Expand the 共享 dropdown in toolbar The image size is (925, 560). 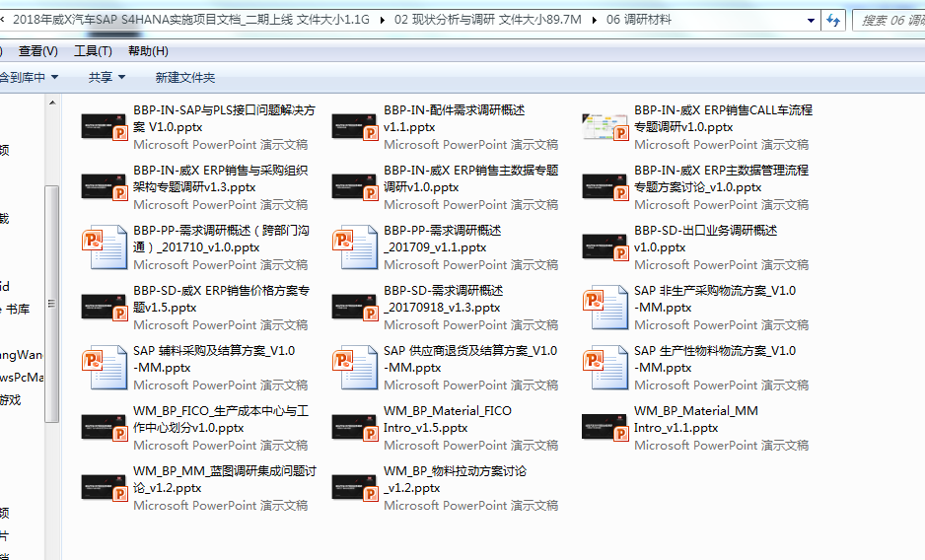click(x=107, y=77)
